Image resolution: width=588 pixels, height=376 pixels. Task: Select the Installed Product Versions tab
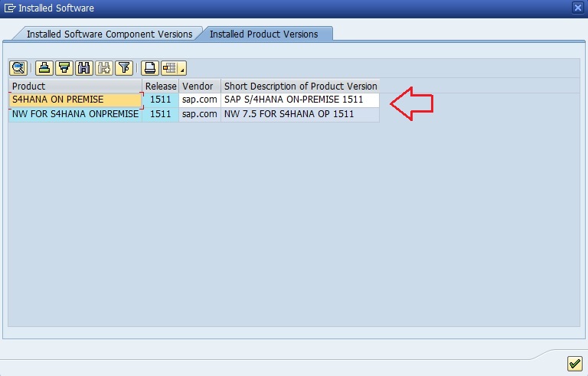[x=263, y=34]
